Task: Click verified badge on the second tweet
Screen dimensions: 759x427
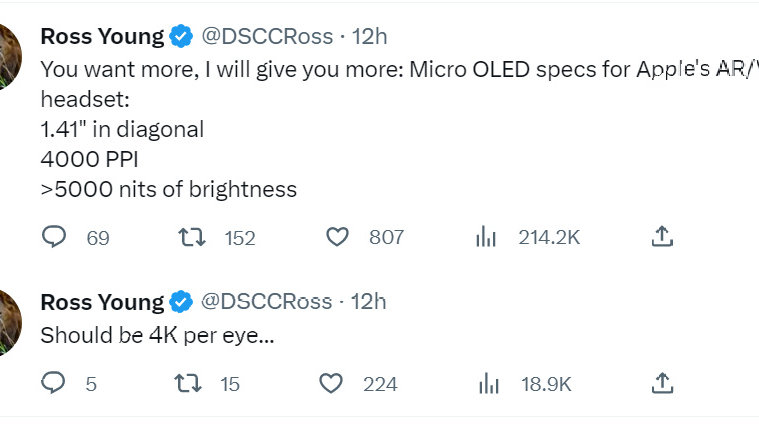Action: (x=181, y=302)
